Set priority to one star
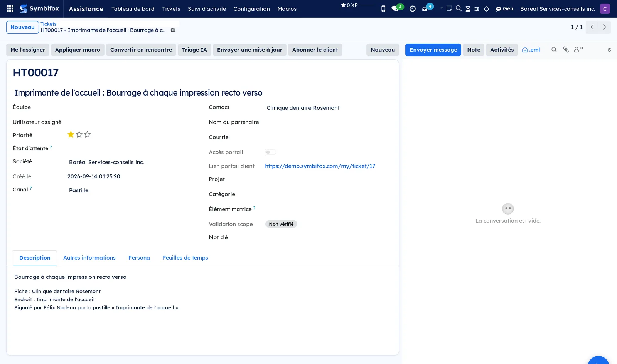The height and width of the screenshot is (364, 617). pyautogui.click(x=71, y=134)
